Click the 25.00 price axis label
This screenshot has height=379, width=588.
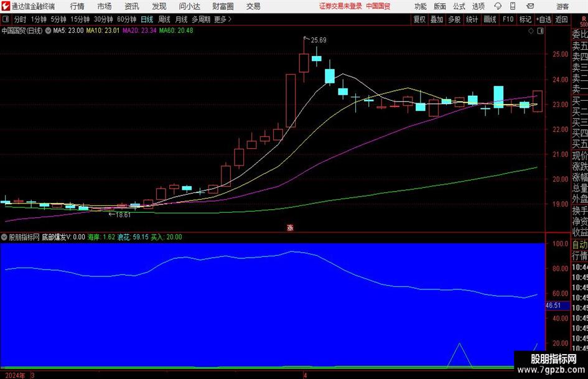pos(560,54)
